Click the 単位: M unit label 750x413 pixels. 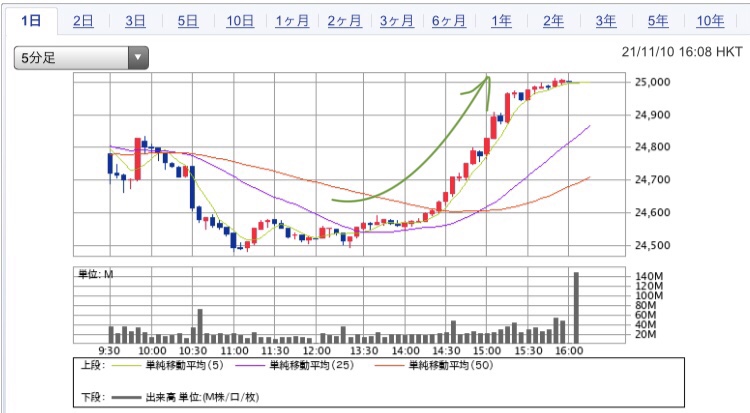point(96,274)
